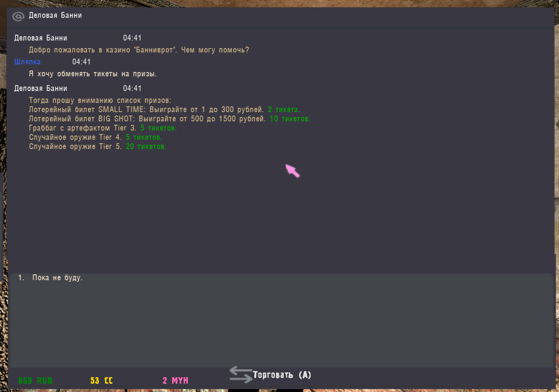Click the BIG SHOT lottery ticket line

point(147,119)
